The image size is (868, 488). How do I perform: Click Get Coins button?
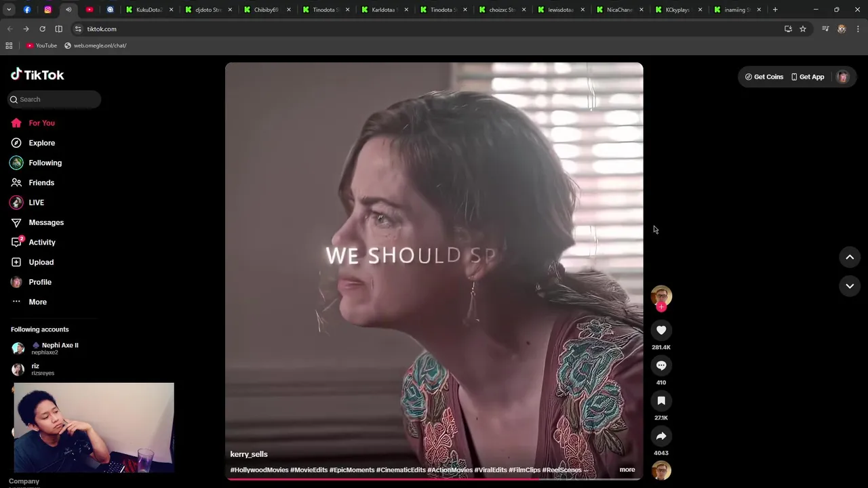coord(764,77)
